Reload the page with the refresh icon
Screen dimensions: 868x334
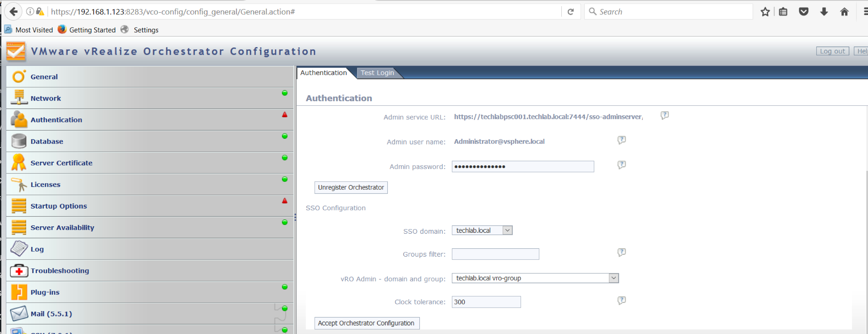tap(570, 12)
